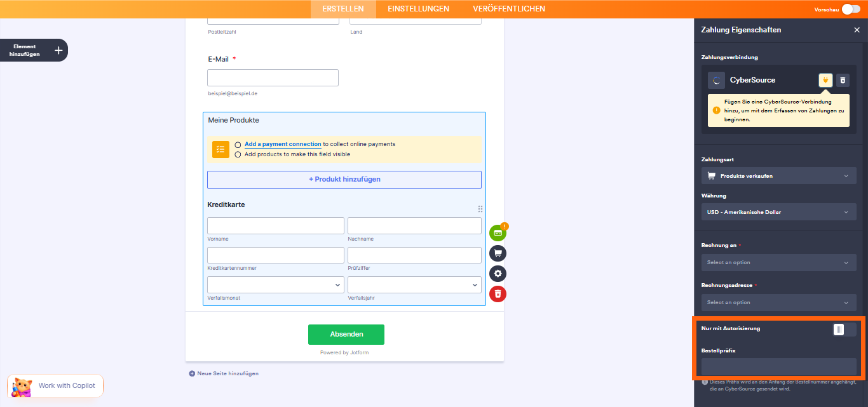Close the Zahlung Eigenschaften panel

tap(857, 29)
